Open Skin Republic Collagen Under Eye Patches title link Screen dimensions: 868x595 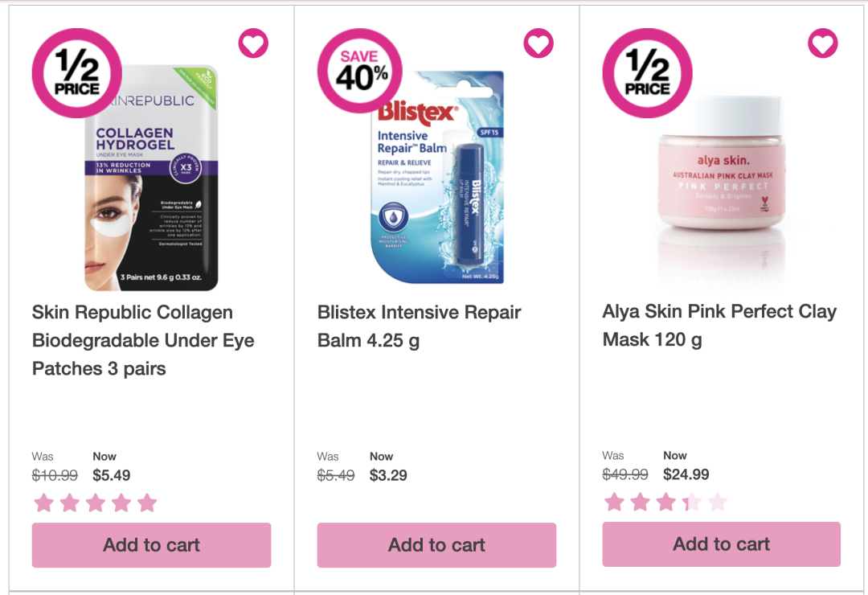[x=143, y=340]
